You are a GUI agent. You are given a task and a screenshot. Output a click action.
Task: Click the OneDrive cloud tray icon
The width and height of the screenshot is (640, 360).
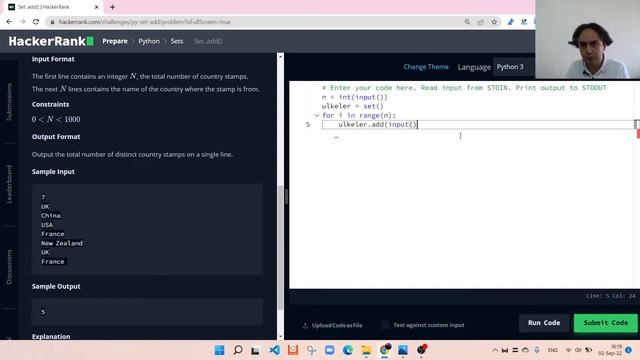tap(525, 350)
